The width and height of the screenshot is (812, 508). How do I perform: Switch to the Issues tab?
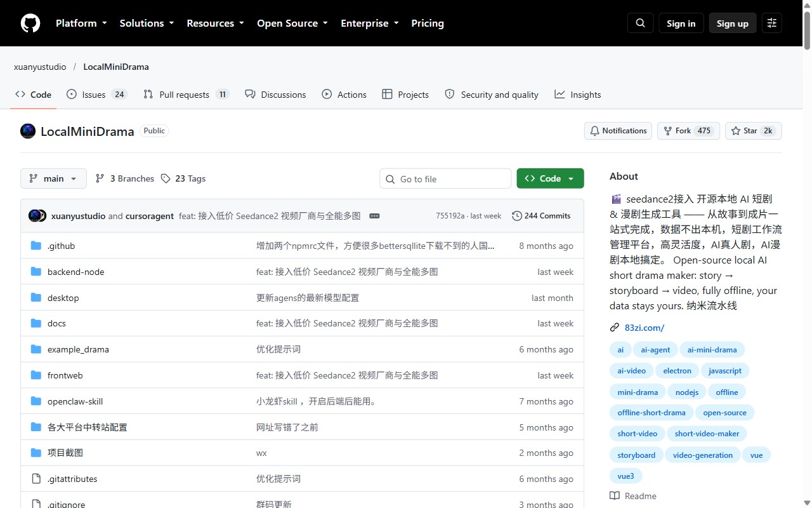click(x=98, y=95)
